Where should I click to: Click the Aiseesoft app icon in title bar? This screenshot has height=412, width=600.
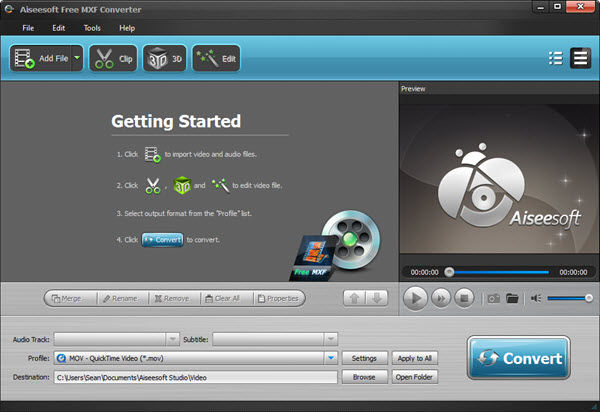9,9
